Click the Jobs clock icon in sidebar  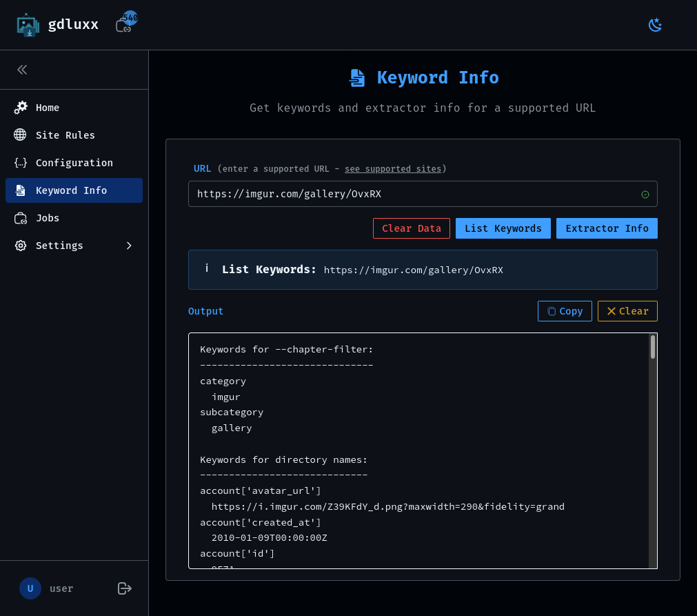[20, 217]
